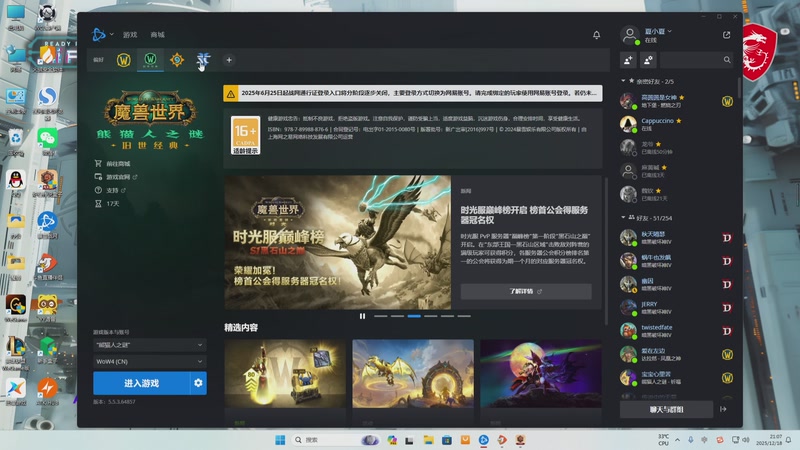Image resolution: width=800 pixels, height=450 pixels.
Task: Open the WoW4 (CN) account dropdown
Action: (149, 361)
